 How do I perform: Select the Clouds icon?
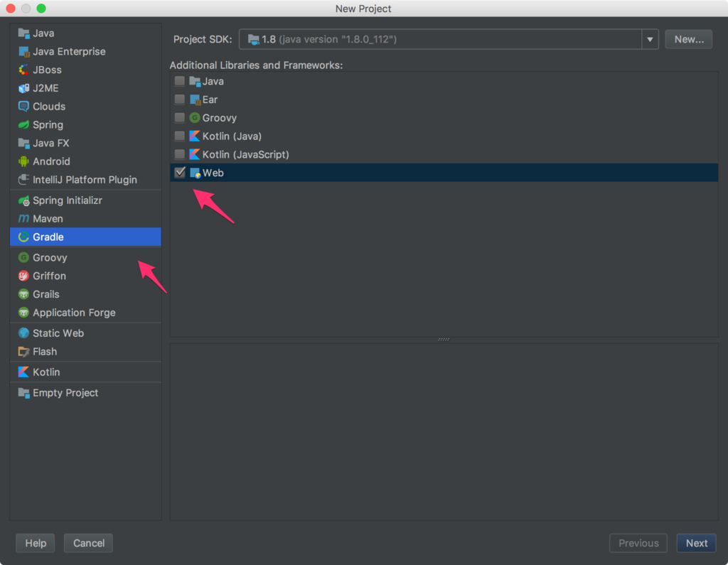point(23,107)
